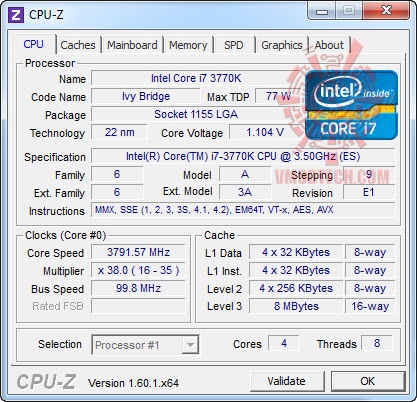Select the CPU tab

pos(33,44)
